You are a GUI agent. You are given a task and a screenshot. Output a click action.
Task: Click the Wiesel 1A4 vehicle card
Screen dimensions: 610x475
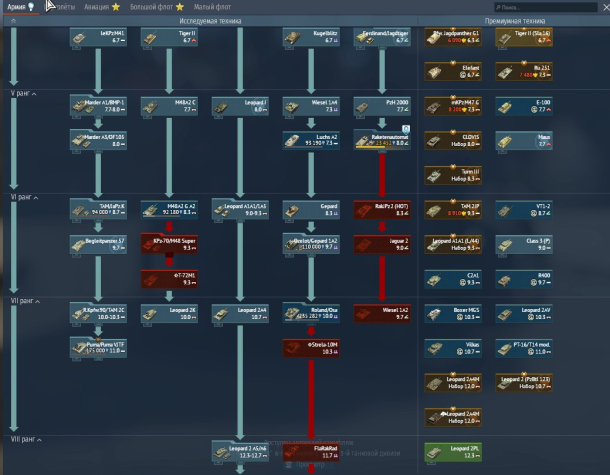(x=310, y=106)
